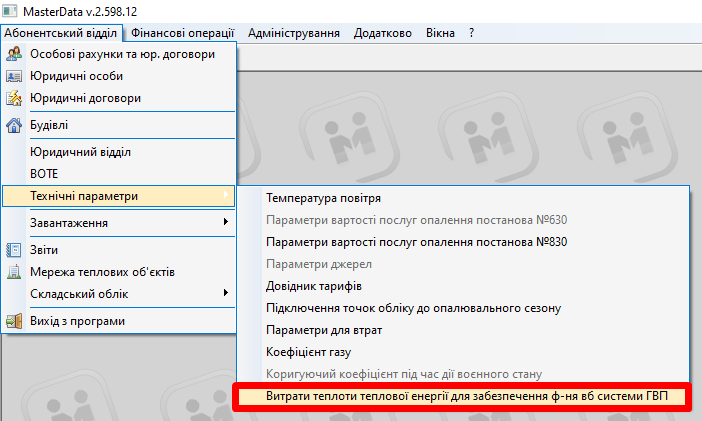Click the Будівлі house icon
The width and height of the screenshot is (702, 421).
[x=14, y=126]
